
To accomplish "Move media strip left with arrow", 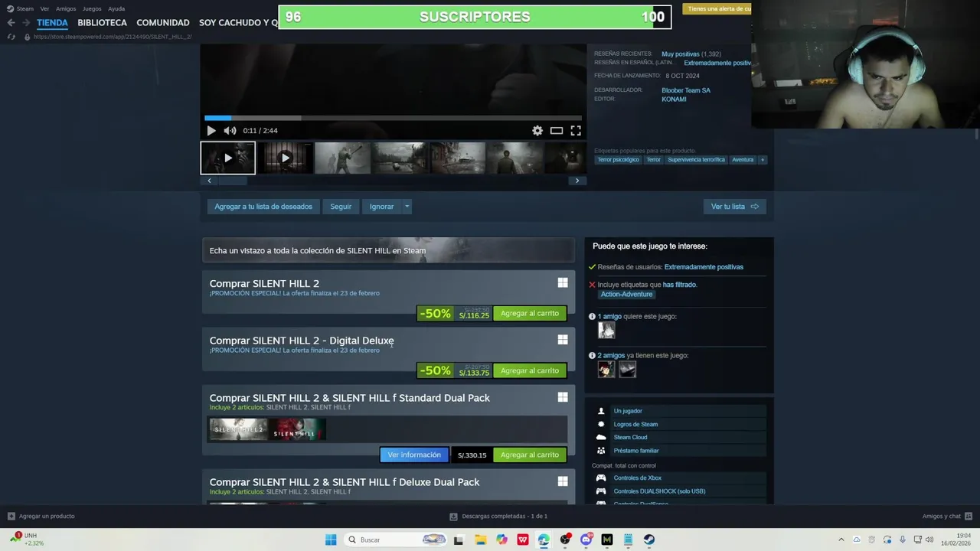I will pos(209,181).
